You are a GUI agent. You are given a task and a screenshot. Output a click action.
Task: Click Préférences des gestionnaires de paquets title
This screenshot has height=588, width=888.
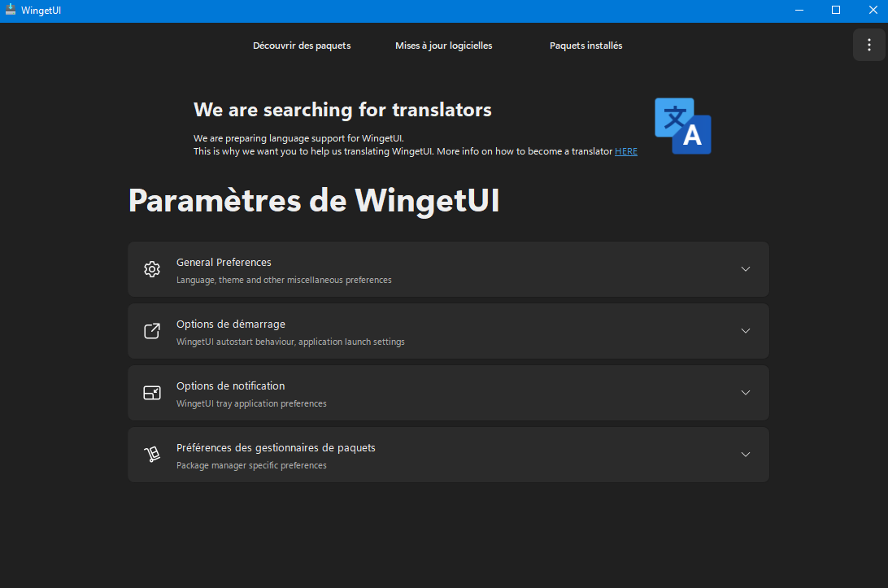(x=276, y=447)
